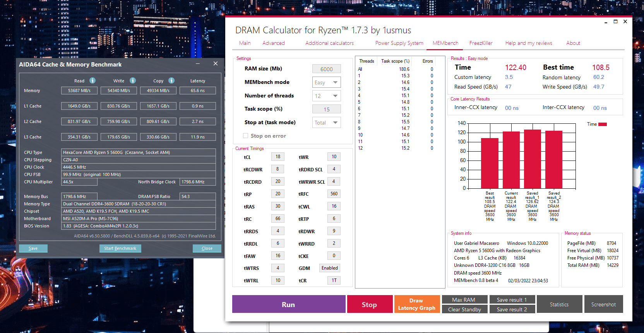This screenshot has height=333, width=644.
Task: Click the purple Run button
Action: pyautogui.click(x=289, y=304)
